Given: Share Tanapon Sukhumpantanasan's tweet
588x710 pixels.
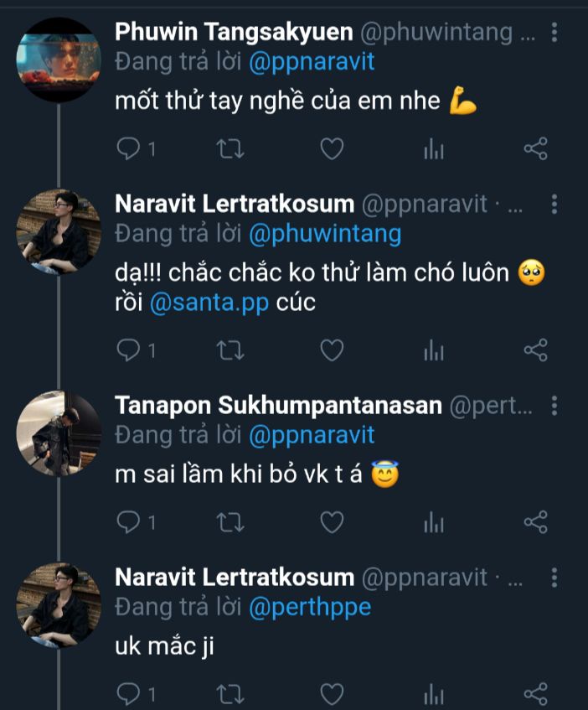Looking at the screenshot, I should (x=535, y=522).
